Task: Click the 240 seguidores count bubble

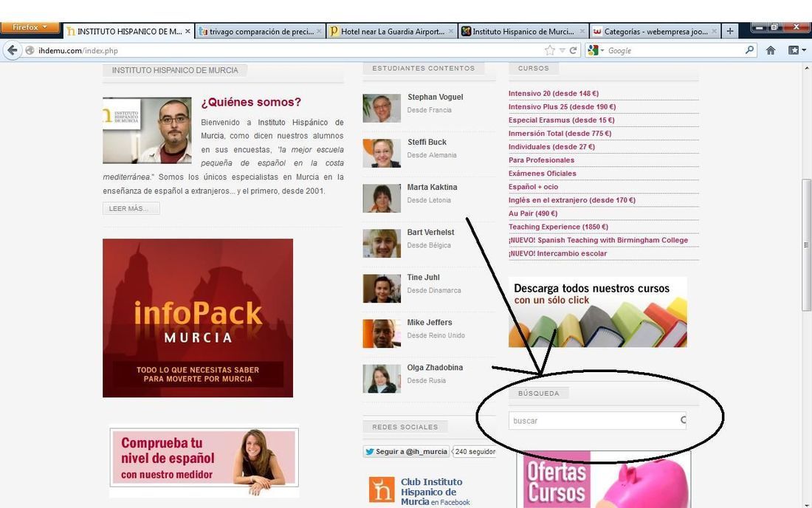Action: 474,452
